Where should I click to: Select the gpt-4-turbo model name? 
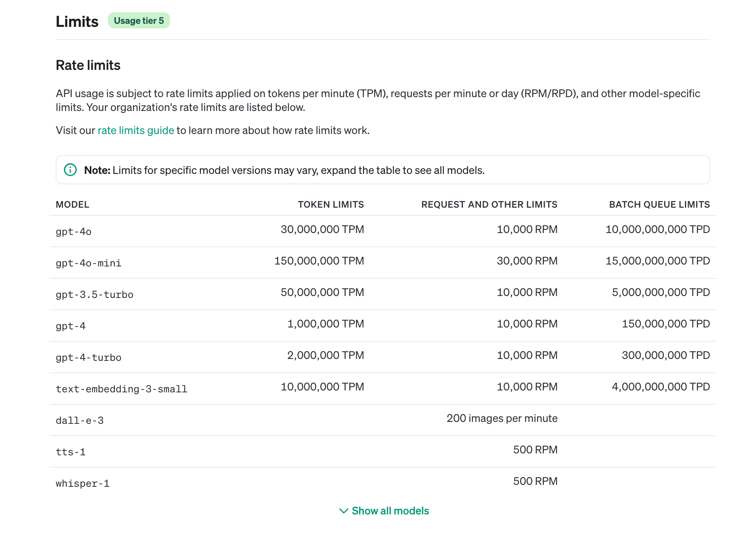[x=88, y=357]
